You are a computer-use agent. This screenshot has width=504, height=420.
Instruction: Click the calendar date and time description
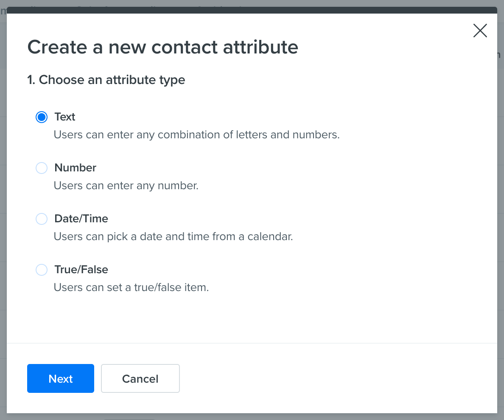[173, 237]
